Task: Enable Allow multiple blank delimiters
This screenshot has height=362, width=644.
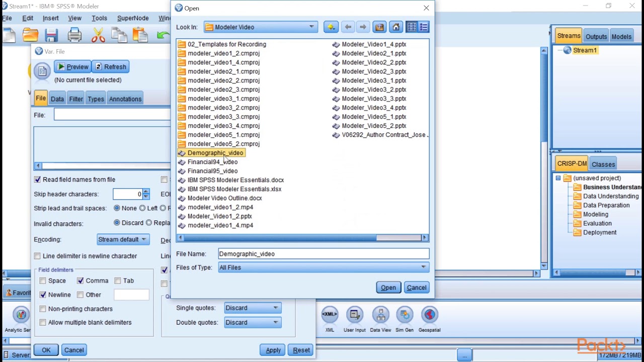Action: [x=43, y=322]
